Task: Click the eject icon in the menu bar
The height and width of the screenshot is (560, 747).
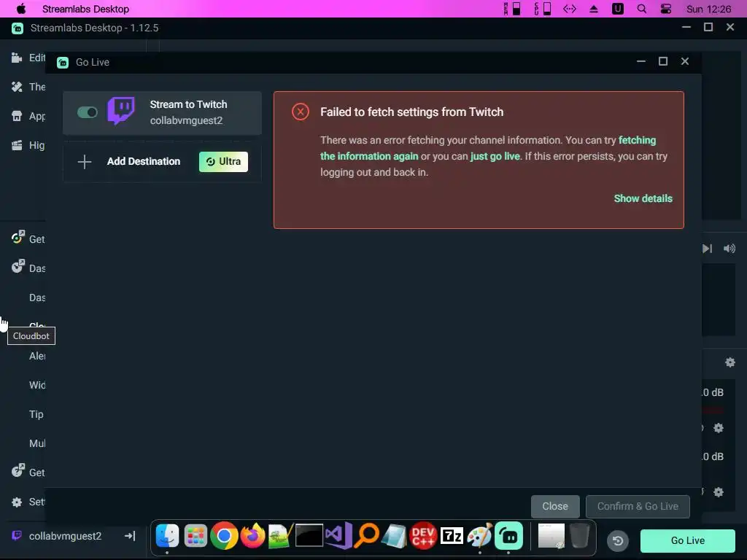Action: click(594, 9)
